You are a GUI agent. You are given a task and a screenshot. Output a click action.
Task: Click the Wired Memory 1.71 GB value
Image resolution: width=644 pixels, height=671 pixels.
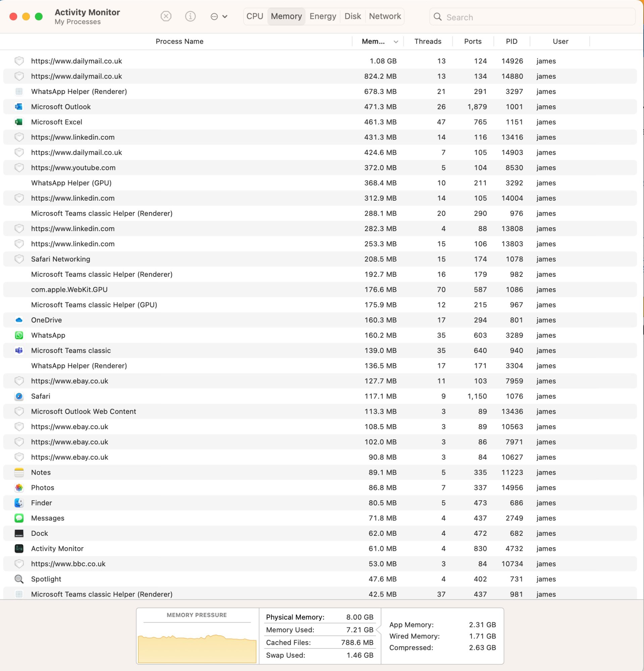[482, 636]
